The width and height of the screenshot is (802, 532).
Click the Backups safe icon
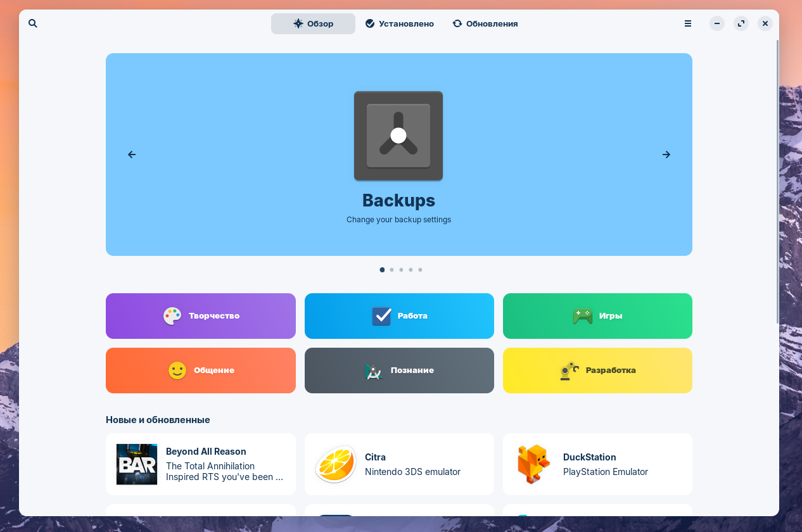coord(398,136)
